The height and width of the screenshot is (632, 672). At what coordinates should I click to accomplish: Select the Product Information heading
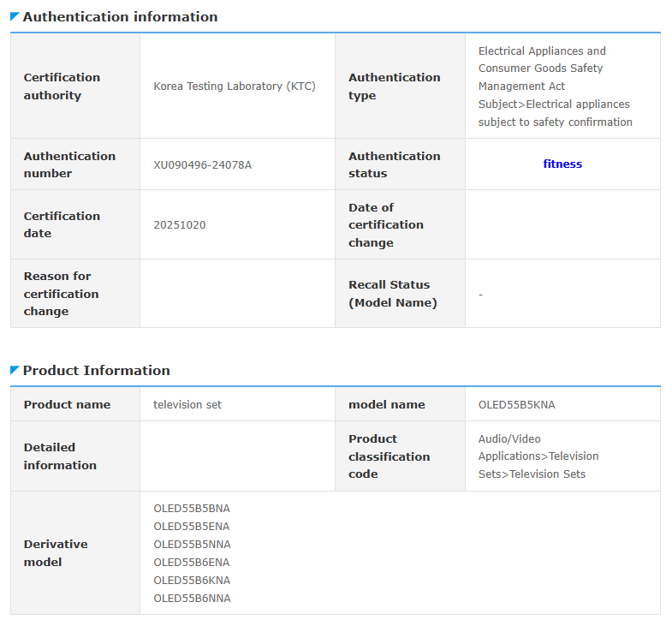(96, 371)
